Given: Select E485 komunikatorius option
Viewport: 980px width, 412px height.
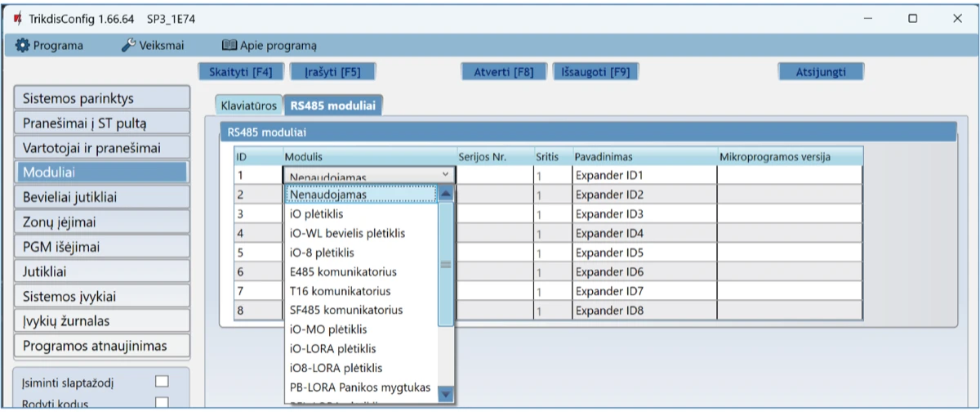Looking at the screenshot, I should [x=343, y=271].
